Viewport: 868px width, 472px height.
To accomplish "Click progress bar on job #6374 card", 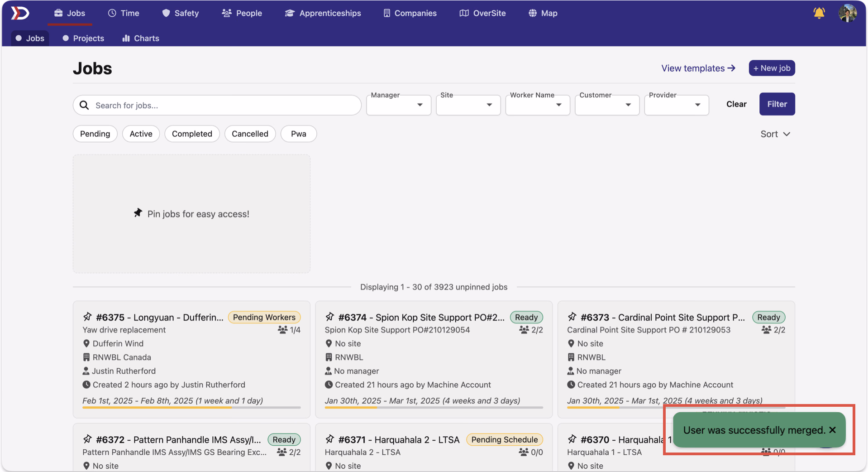I will pos(434,408).
